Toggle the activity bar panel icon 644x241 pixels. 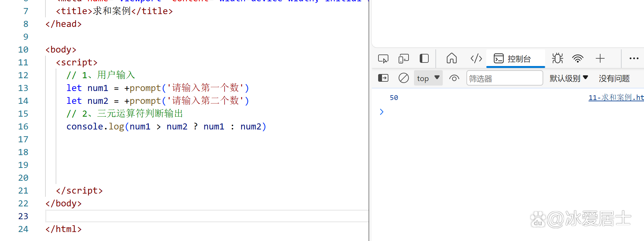(424, 59)
